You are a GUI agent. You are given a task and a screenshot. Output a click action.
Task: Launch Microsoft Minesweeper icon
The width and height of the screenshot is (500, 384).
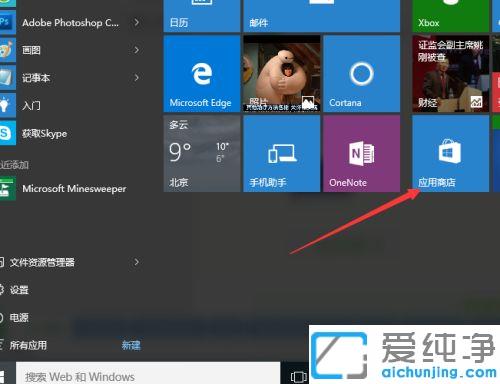pyautogui.click(x=7, y=189)
